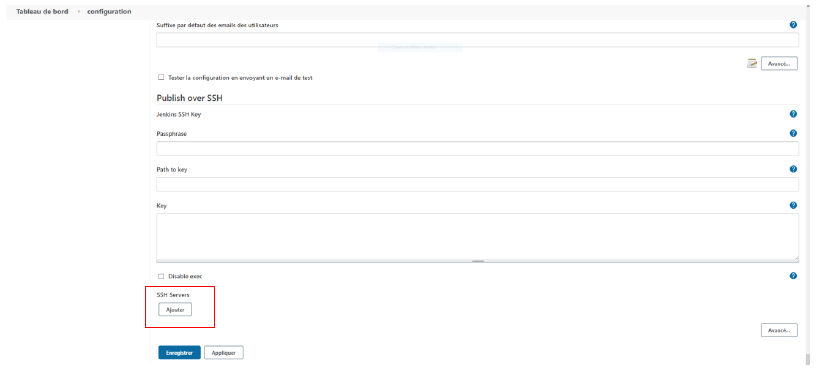Expand the lower Avancé button
Screen dimensions: 816x376
779,330
